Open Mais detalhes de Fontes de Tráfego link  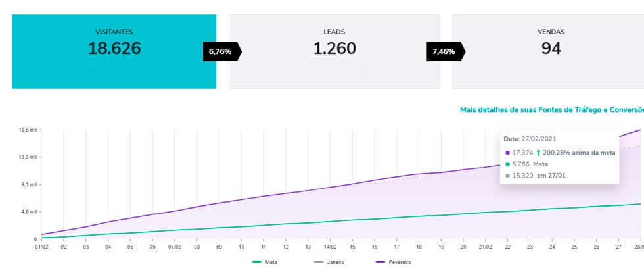pos(551,109)
